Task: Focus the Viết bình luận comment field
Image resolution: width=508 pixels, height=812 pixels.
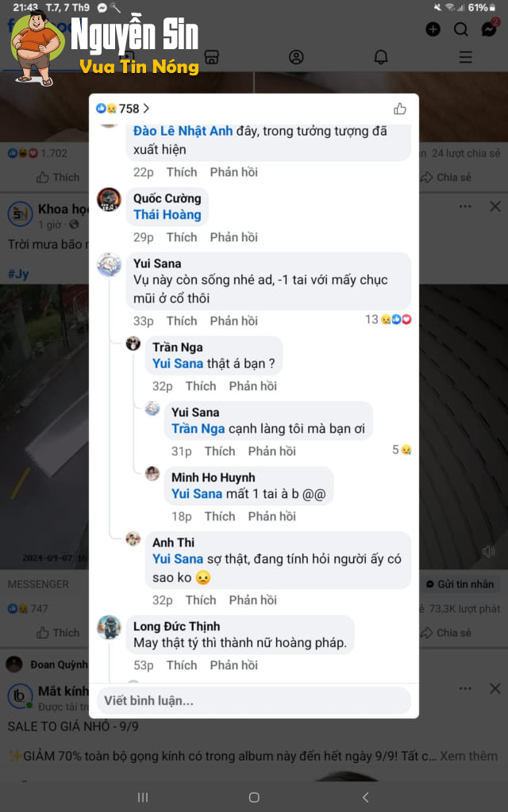Action: pyautogui.click(x=254, y=701)
